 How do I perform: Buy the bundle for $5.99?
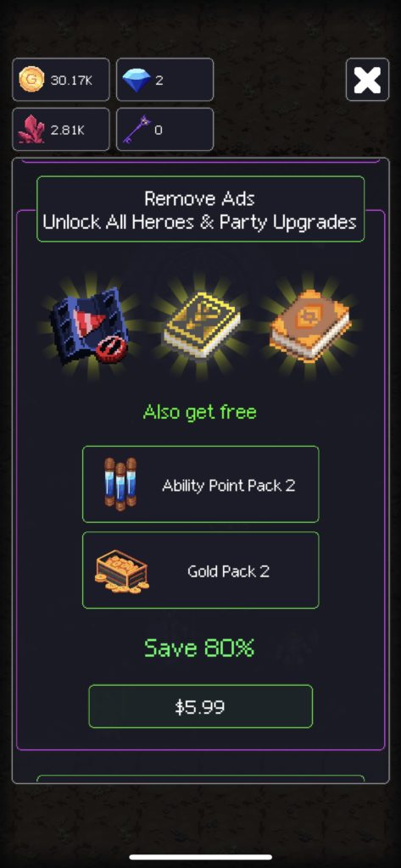click(200, 706)
